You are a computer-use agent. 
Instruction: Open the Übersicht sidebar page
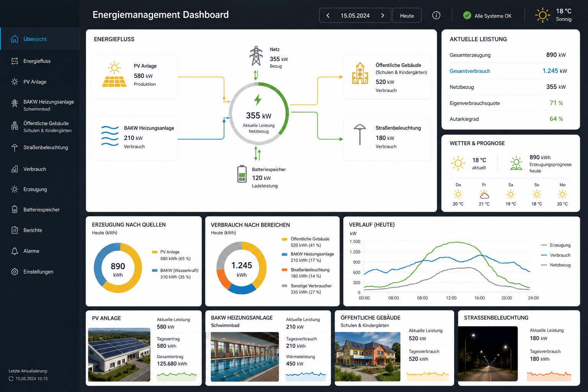tap(40, 39)
